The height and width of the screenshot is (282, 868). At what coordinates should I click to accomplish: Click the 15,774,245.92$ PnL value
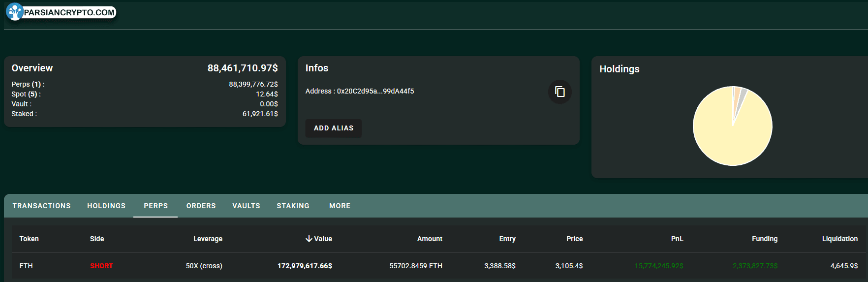coord(659,266)
